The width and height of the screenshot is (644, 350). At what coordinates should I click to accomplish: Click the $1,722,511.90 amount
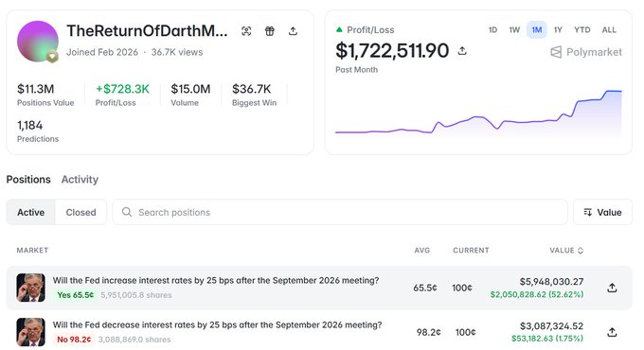392,51
